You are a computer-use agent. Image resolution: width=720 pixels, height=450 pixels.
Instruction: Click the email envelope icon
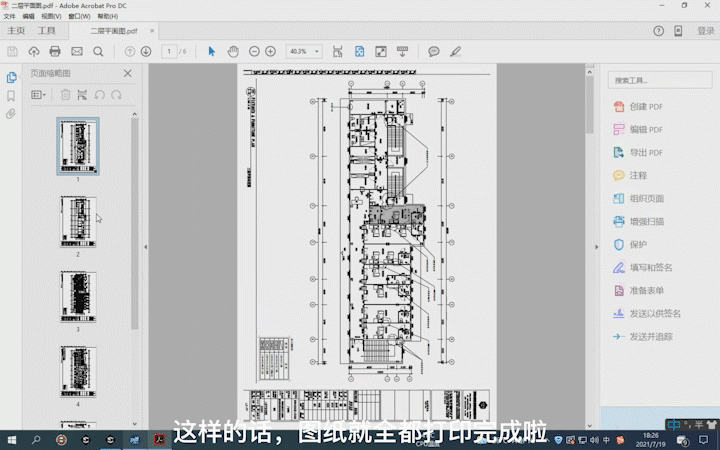[77, 51]
